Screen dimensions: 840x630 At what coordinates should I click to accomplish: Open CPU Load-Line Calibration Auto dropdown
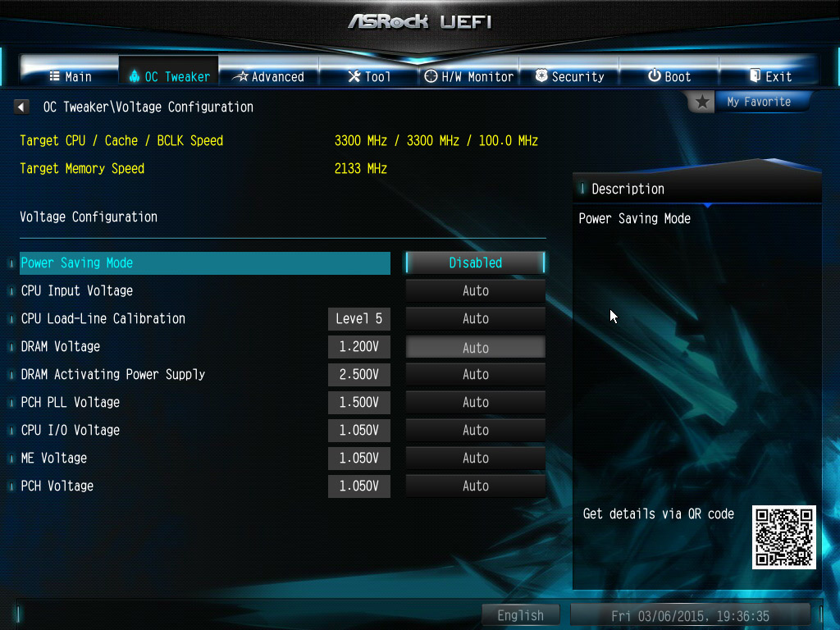pyautogui.click(x=475, y=319)
